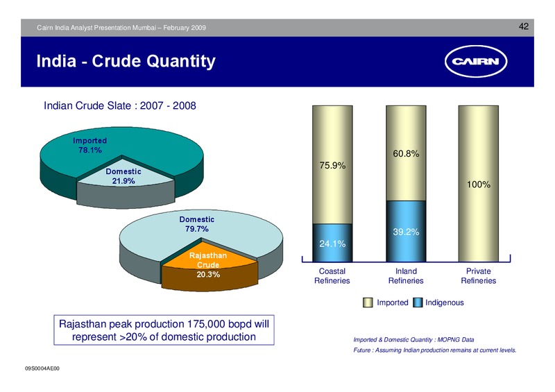Click the document code '09S0004AE00'

click(42, 368)
